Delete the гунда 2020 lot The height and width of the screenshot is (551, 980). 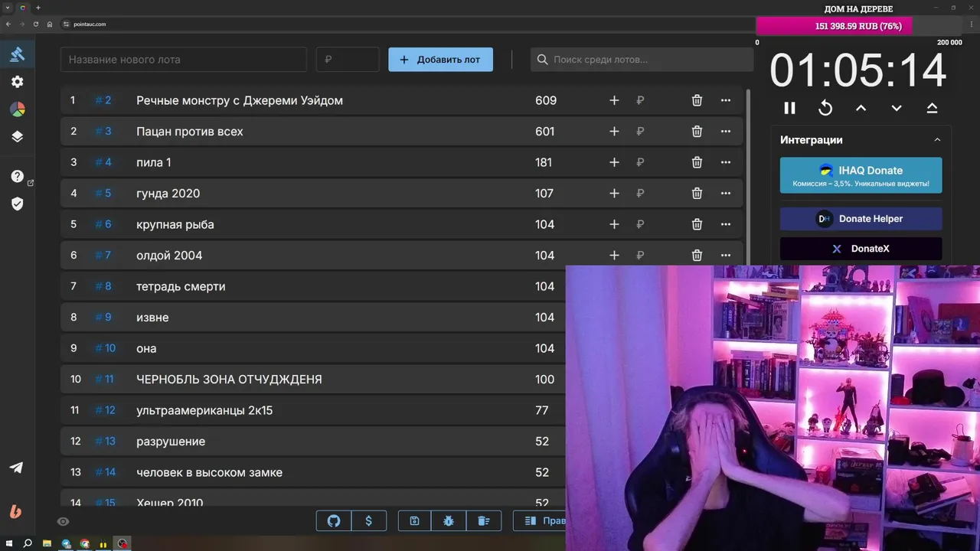tap(697, 194)
